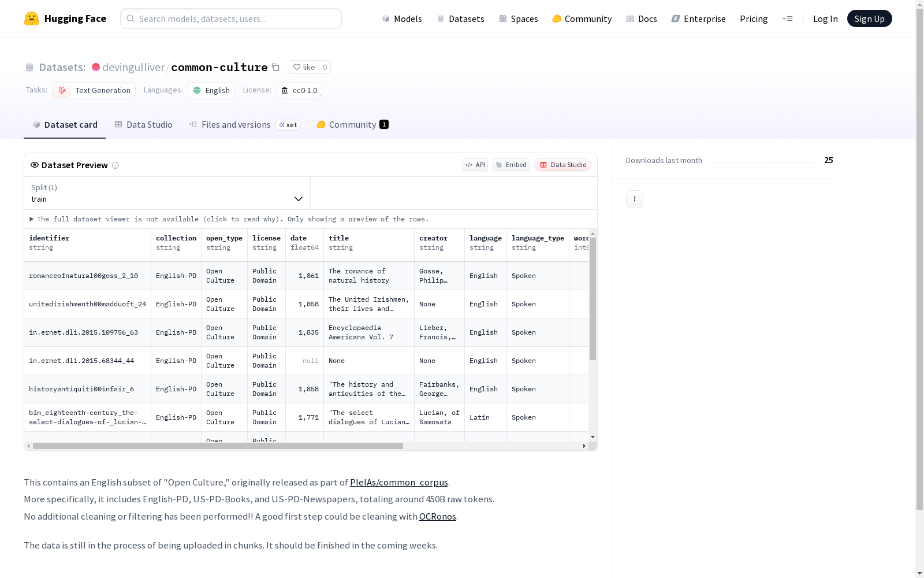Click the English language tag

[211, 90]
